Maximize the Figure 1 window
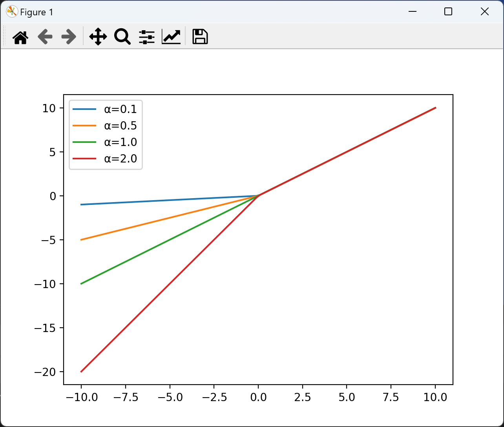504x427 pixels. click(x=448, y=12)
